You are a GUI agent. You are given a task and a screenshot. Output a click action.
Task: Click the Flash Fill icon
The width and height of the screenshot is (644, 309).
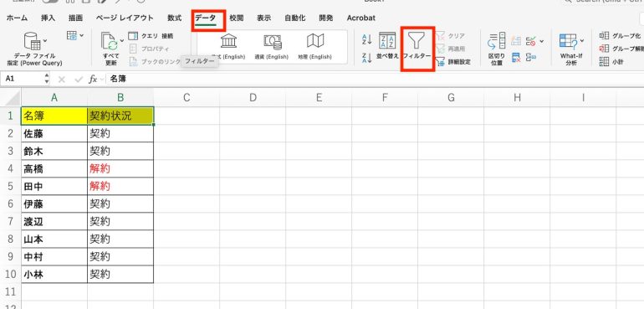(516, 41)
